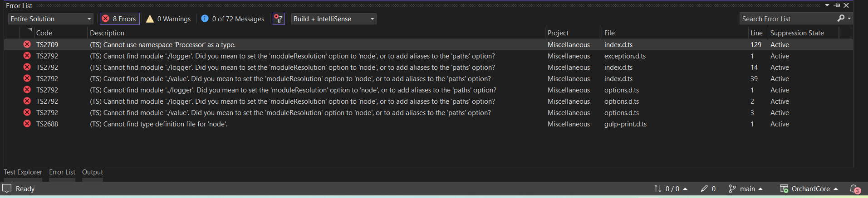Click inside the Search Error List field
Viewport: 868px width, 198px height.
pos(787,19)
